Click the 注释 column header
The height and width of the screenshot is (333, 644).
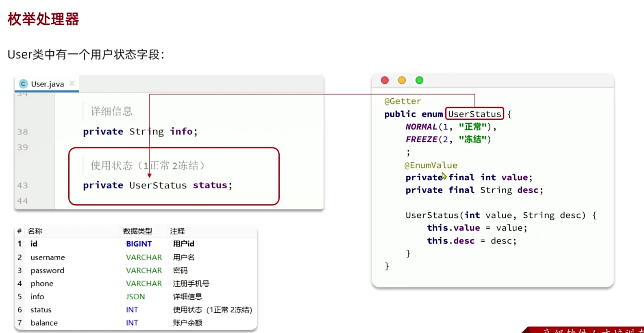coord(177,231)
